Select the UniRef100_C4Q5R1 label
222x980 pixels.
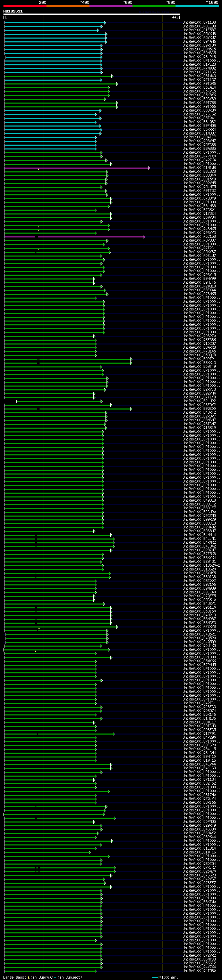[x=199, y=634]
